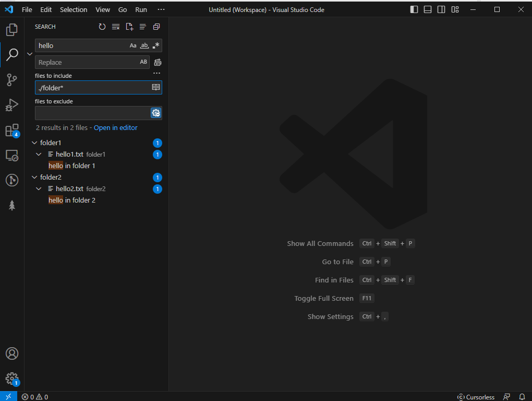
Task: Open a New Search Editor
Action: (x=129, y=27)
